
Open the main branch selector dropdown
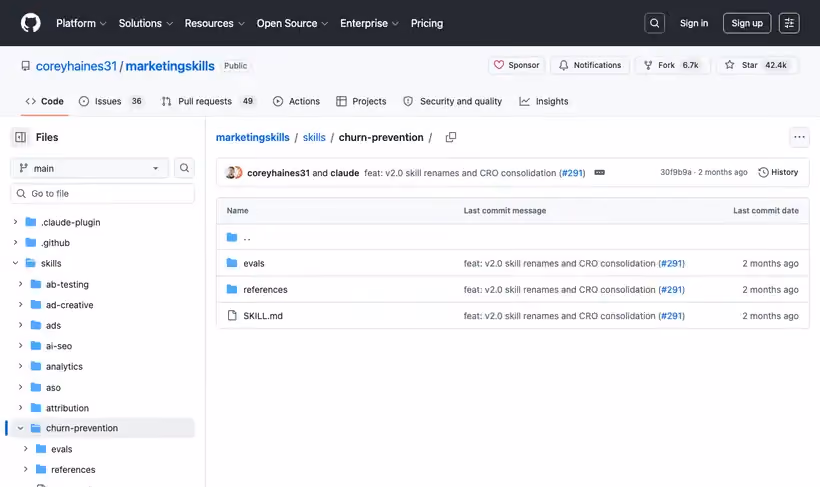click(89, 168)
